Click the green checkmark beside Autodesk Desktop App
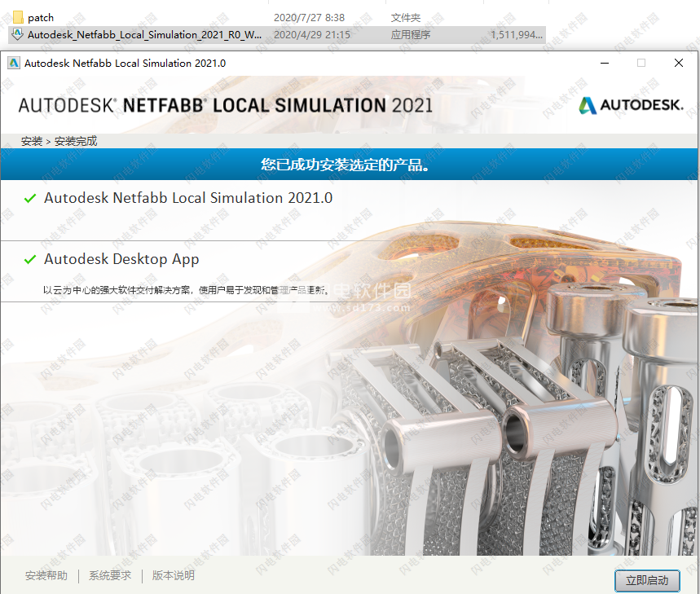Screen dimensions: 700x594 30,259
